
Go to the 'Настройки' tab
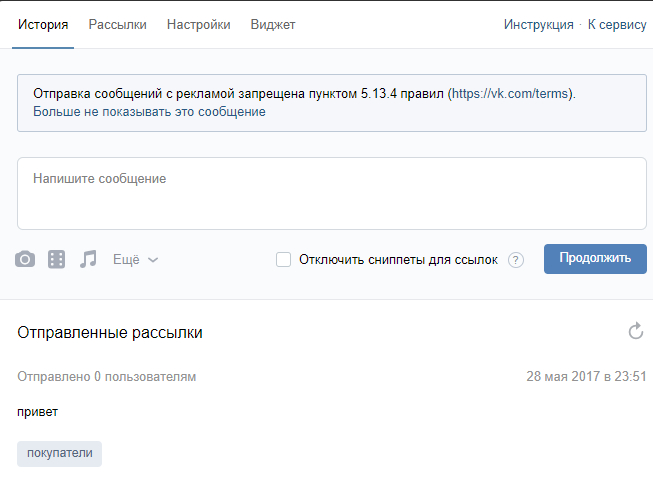(x=198, y=25)
